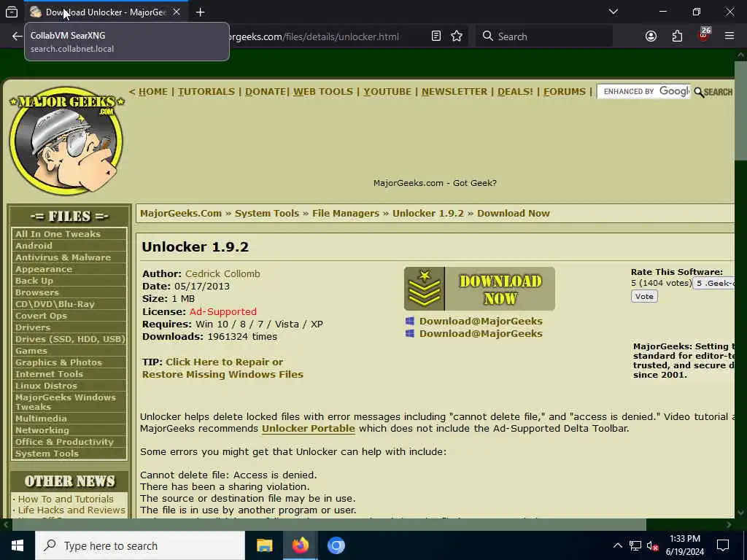Viewport: 747px width, 560px height.
Task: Toggle reader view icon in address bar
Action: (436, 36)
